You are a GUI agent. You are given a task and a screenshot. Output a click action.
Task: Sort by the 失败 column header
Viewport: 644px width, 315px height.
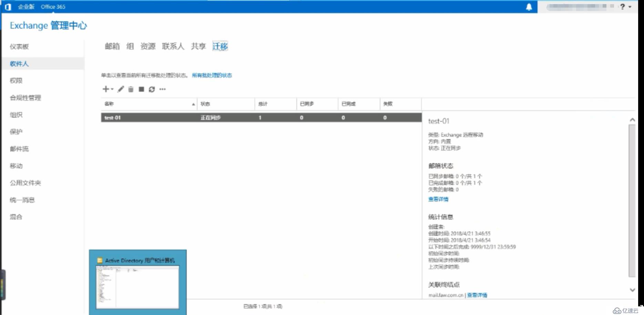[401, 104]
